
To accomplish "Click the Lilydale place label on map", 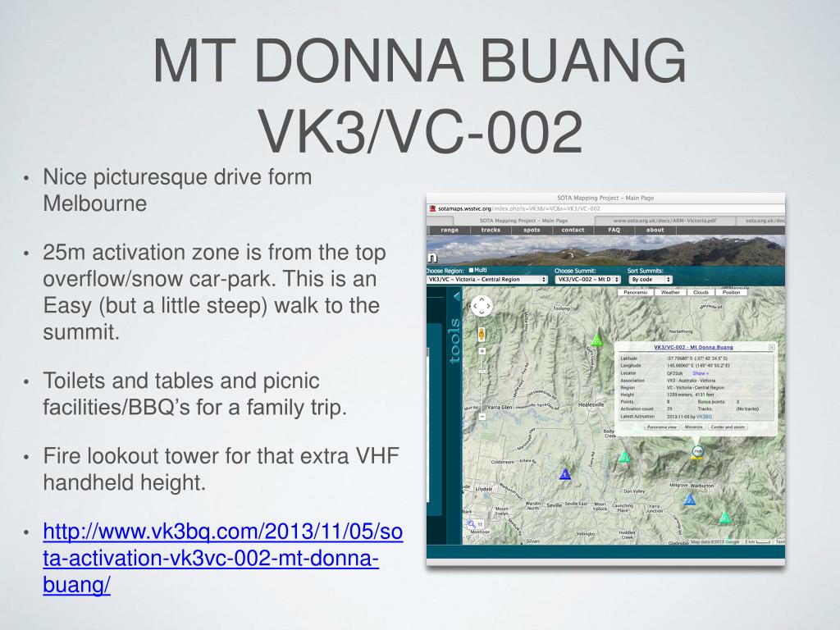I will 484,489.
